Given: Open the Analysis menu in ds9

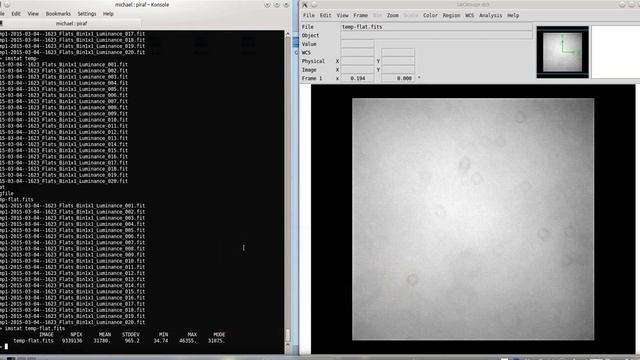Looking at the screenshot, I should (x=491, y=16).
